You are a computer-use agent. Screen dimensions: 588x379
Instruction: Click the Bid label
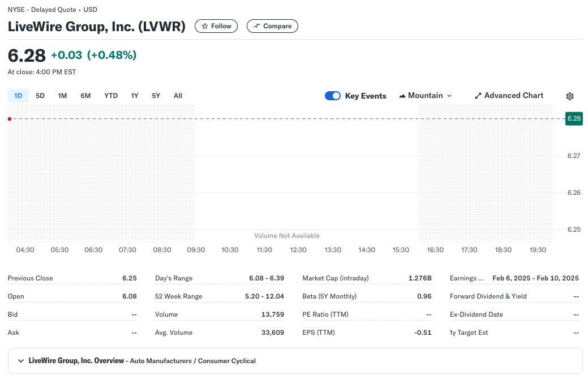tap(13, 314)
